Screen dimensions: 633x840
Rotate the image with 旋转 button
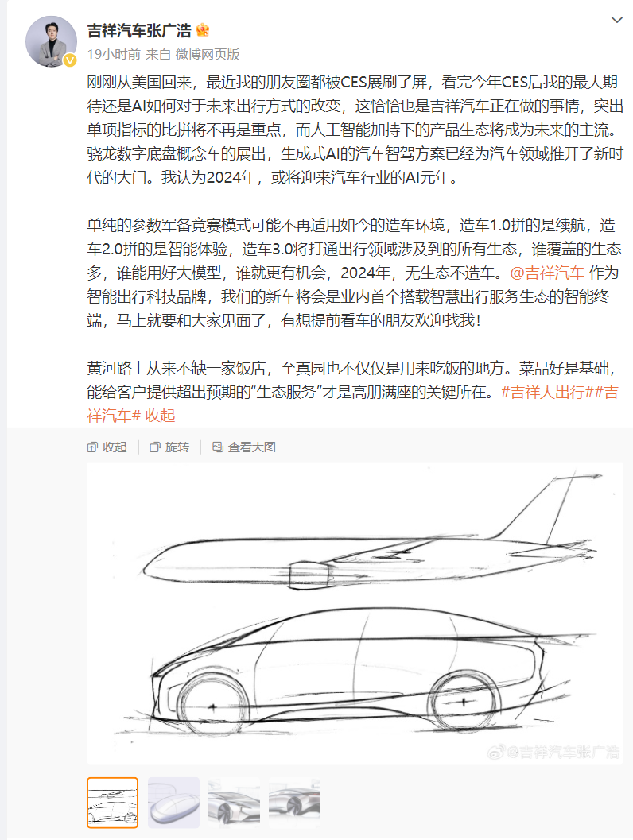click(170, 447)
